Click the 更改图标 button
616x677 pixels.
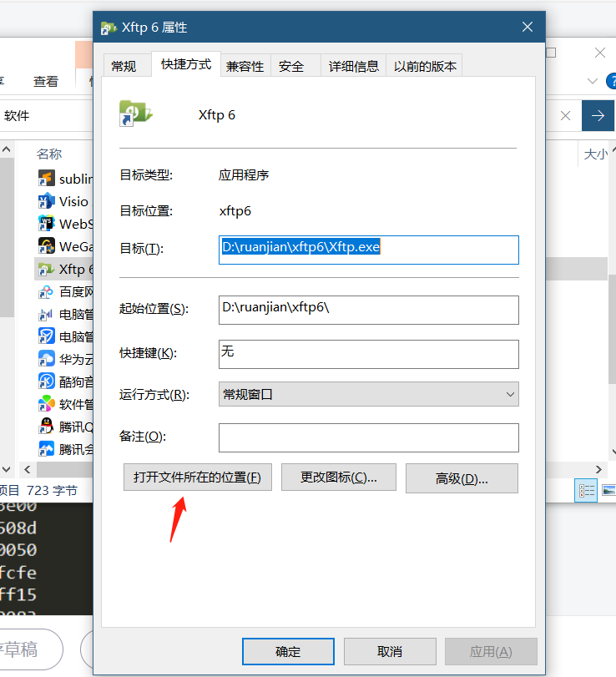coord(338,477)
